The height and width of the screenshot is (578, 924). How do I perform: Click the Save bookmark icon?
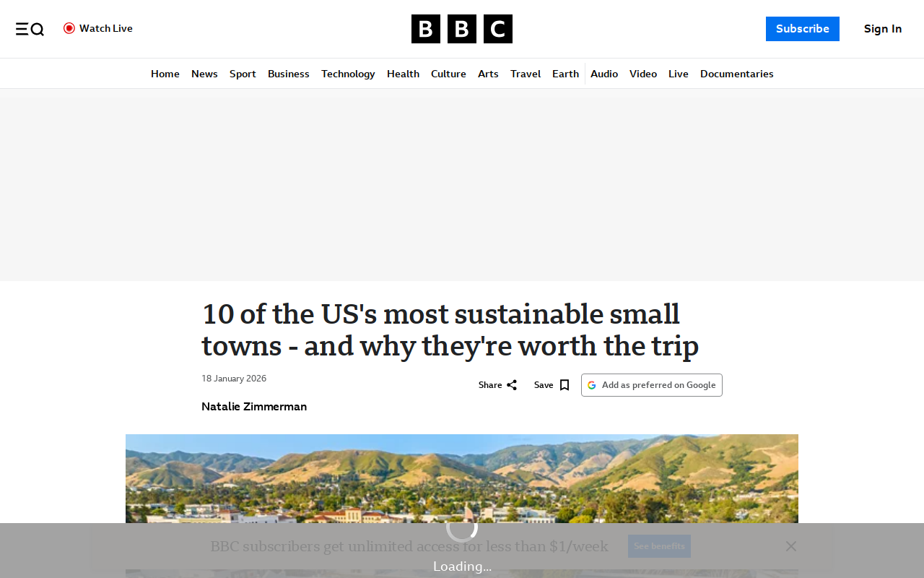click(565, 385)
